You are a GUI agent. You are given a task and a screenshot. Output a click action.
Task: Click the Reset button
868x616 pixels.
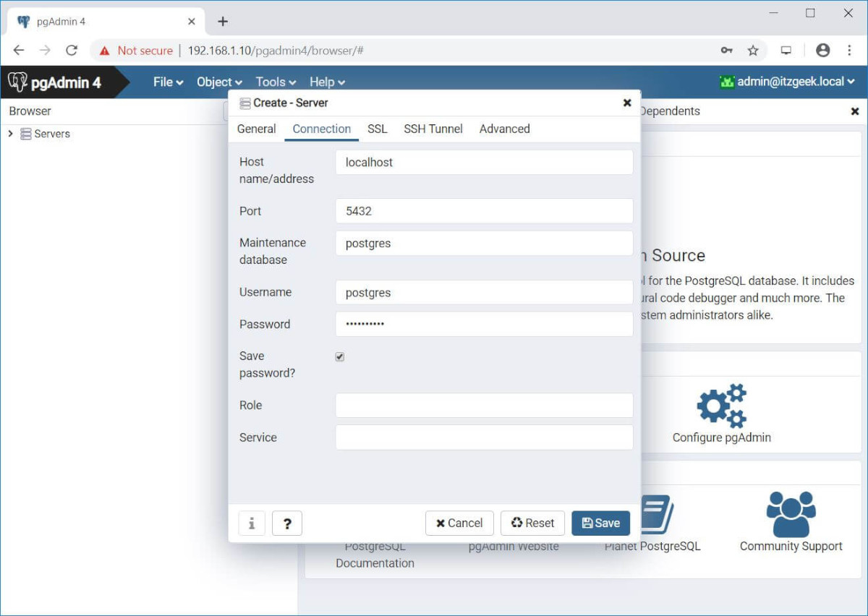[x=532, y=523]
